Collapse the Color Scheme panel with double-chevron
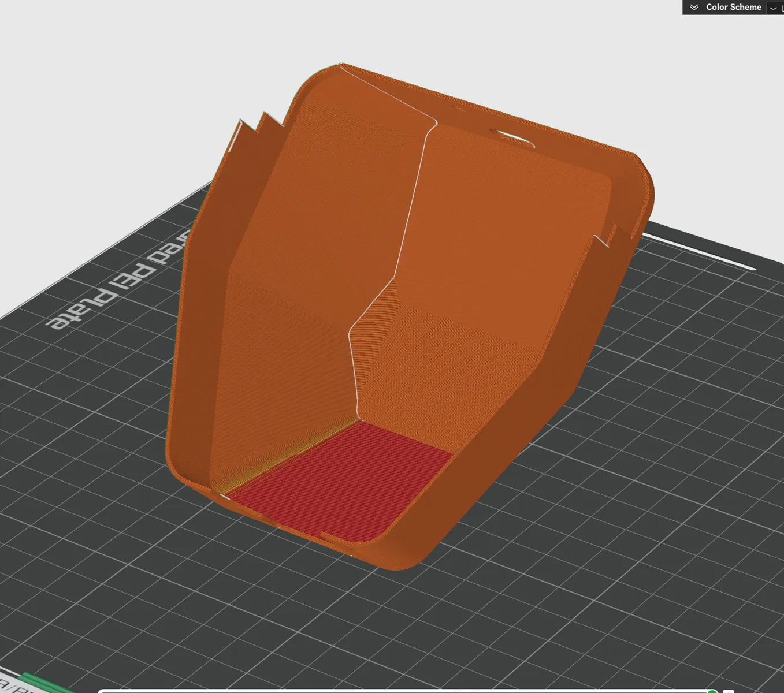This screenshot has height=693, width=784. pyautogui.click(x=694, y=7)
